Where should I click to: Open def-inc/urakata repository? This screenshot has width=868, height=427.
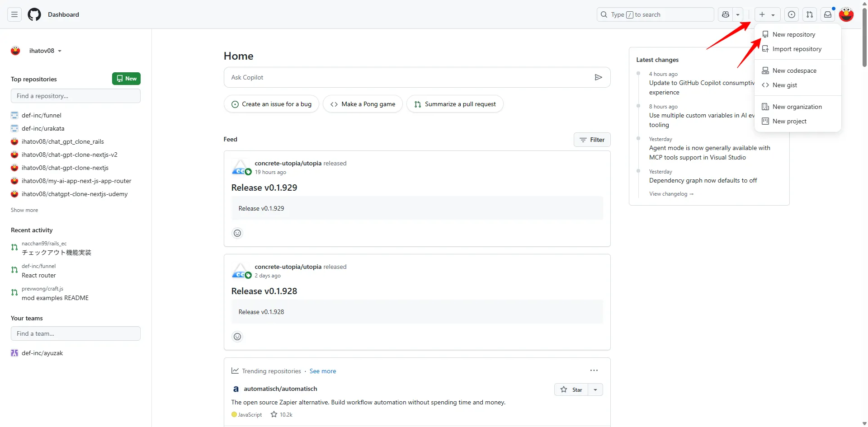(x=43, y=128)
